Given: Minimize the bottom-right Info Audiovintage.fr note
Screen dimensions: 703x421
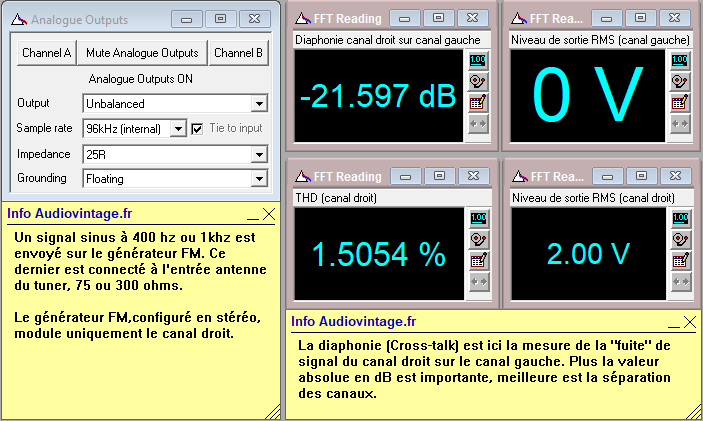Looking at the screenshot, I should [x=674, y=323].
